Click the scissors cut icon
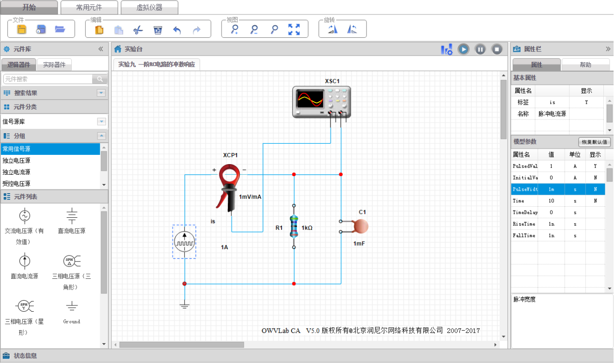 (x=138, y=30)
